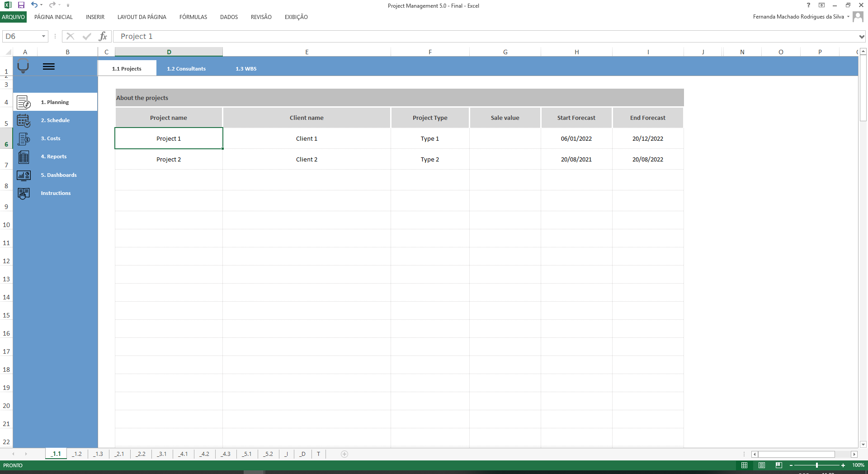This screenshot has height=474, width=868.
Task: Open the FÓRMULAS ribbon tab
Action: pos(193,17)
